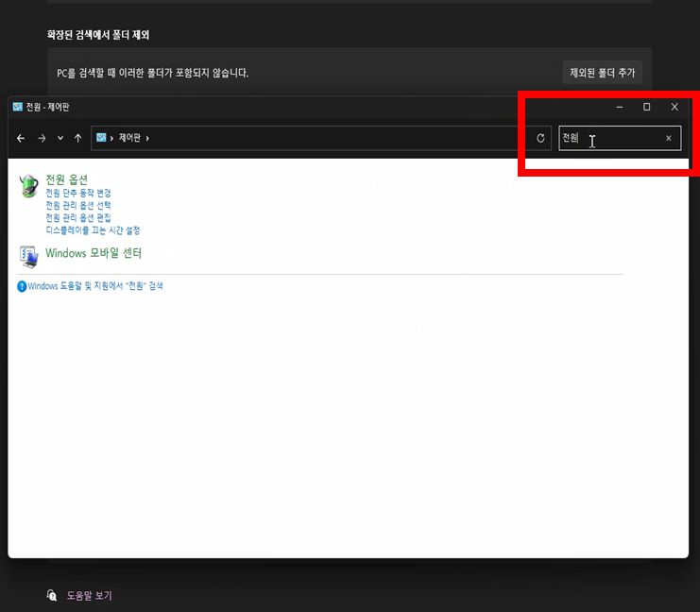Expand chevron before 제어판 breadcrumb

111,139
